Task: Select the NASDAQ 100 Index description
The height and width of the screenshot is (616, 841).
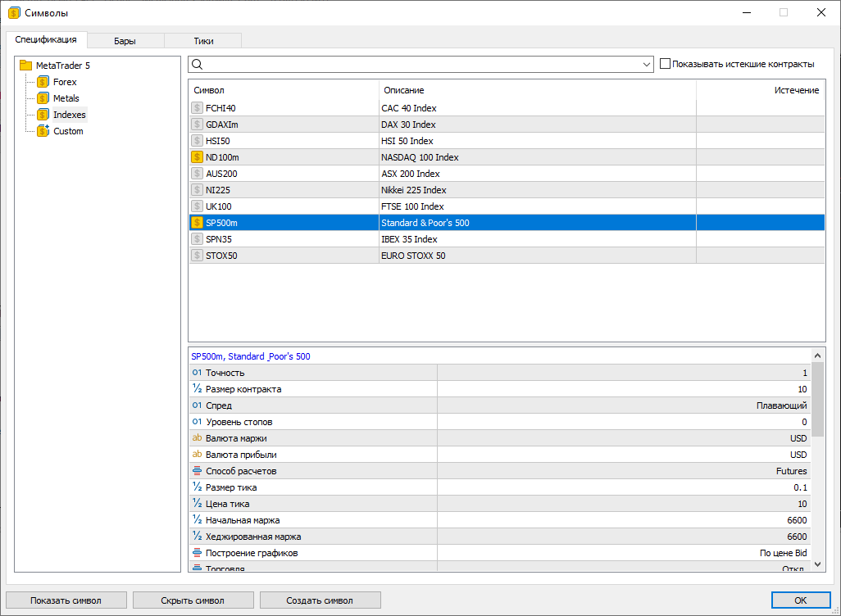Action: [x=420, y=157]
